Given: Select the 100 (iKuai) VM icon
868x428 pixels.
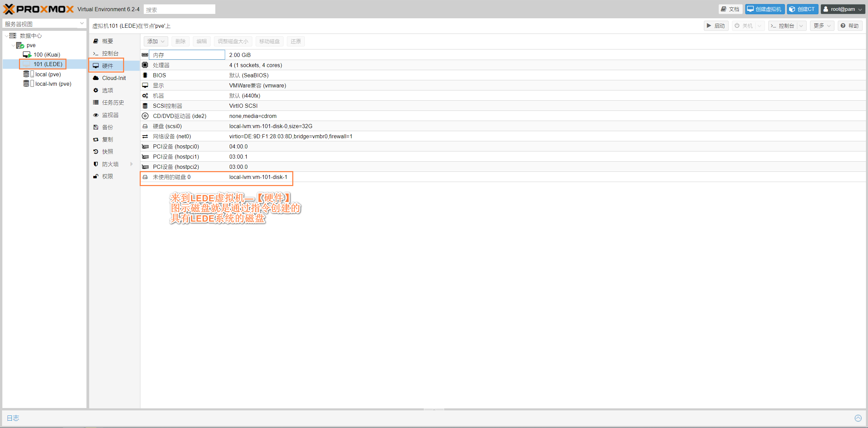Looking at the screenshot, I should pos(27,55).
